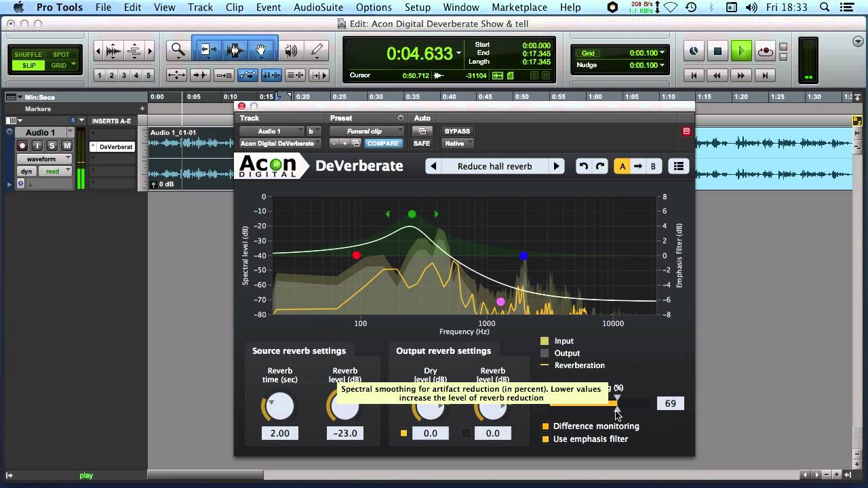Go to next DeVerberate preset arrow

tap(557, 166)
